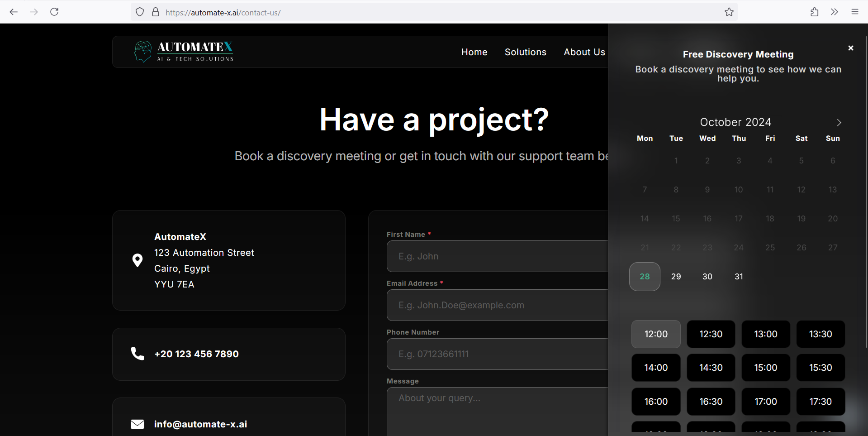The height and width of the screenshot is (436, 868).
Task: Reload the page with refresh icon
Action: 54,12
